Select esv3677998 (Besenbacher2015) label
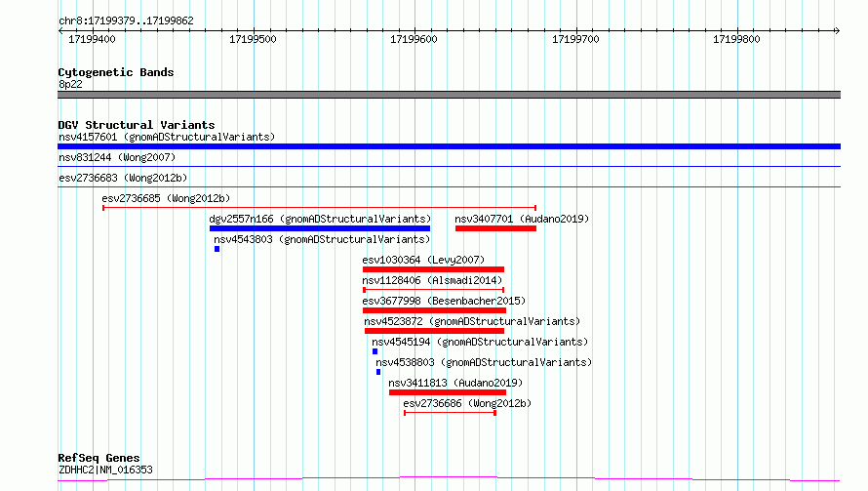The height and width of the screenshot is (491, 868). 444,301
